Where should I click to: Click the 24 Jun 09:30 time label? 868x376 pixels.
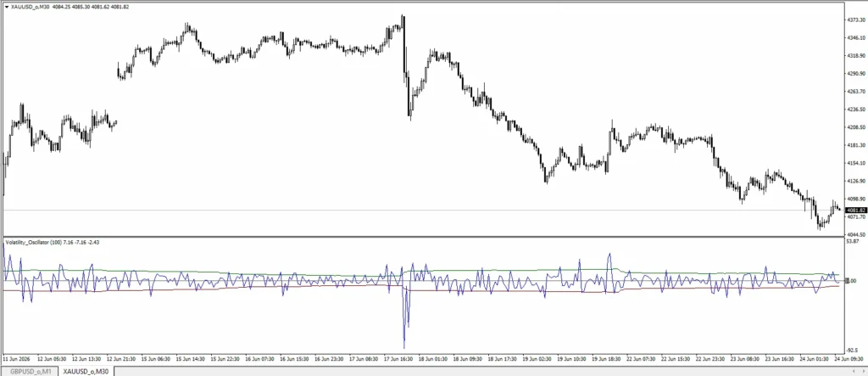pyautogui.click(x=848, y=359)
